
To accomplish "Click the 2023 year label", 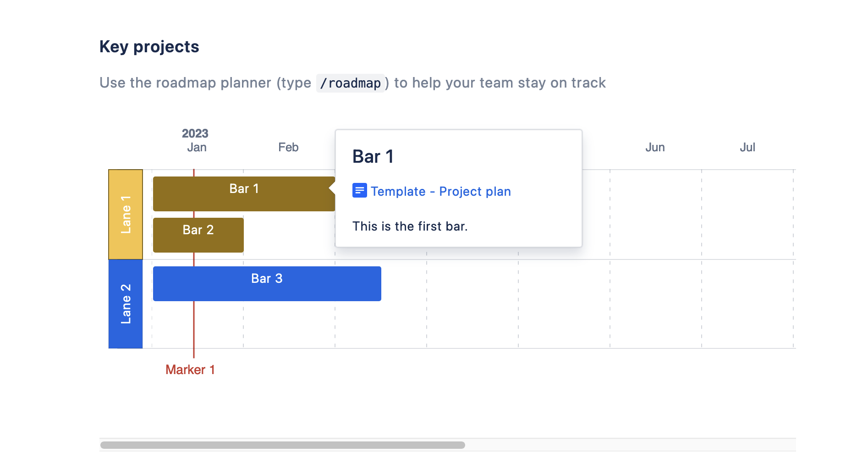I will pos(196,133).
